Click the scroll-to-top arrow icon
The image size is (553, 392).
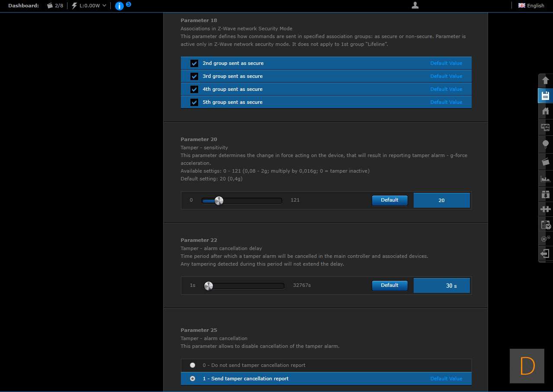[545, 80]
